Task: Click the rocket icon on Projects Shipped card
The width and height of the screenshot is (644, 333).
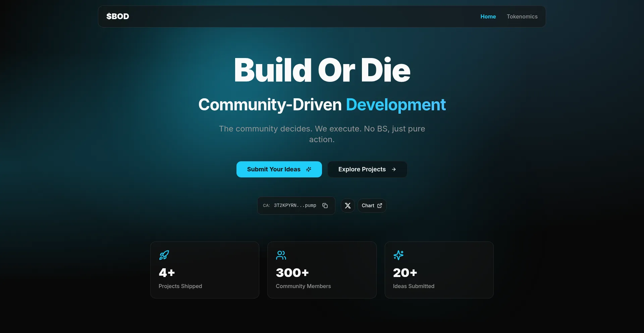Action: click(164, 255)
